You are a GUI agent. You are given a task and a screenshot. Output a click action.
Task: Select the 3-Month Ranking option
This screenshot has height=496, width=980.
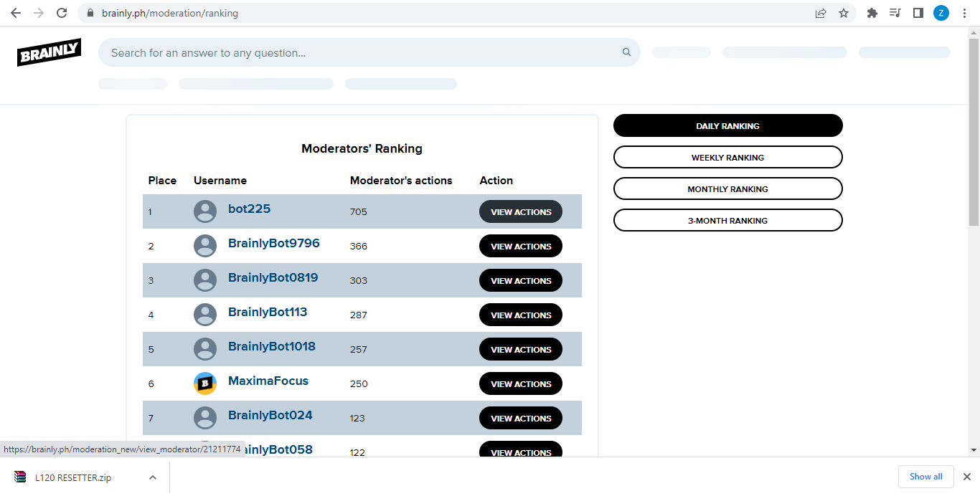pyautogui.click(x=727, y=221)
